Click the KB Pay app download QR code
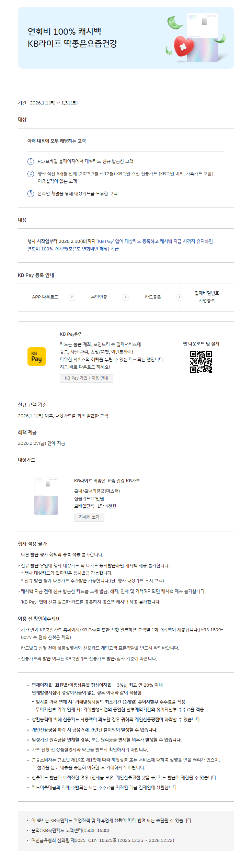The image size is (252, 868). (201, 362)
